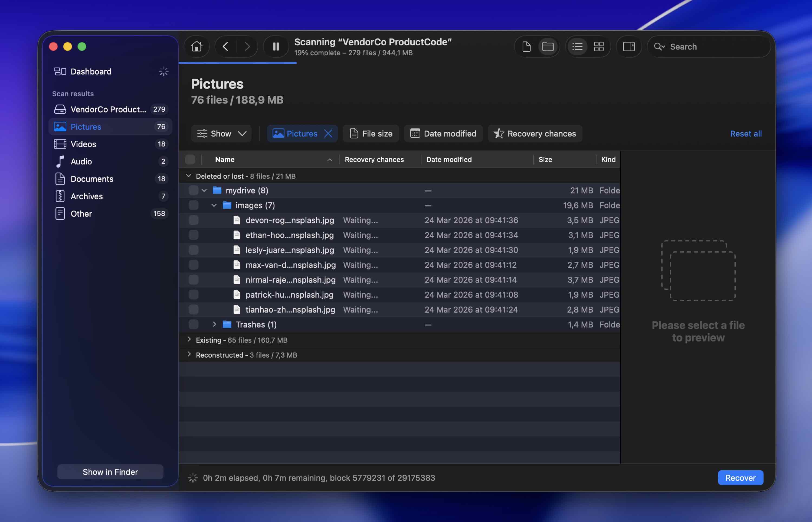The image size is (812, 522).
Task: Remove the Pictures filter with X
Action: click(x=328, y=134)
